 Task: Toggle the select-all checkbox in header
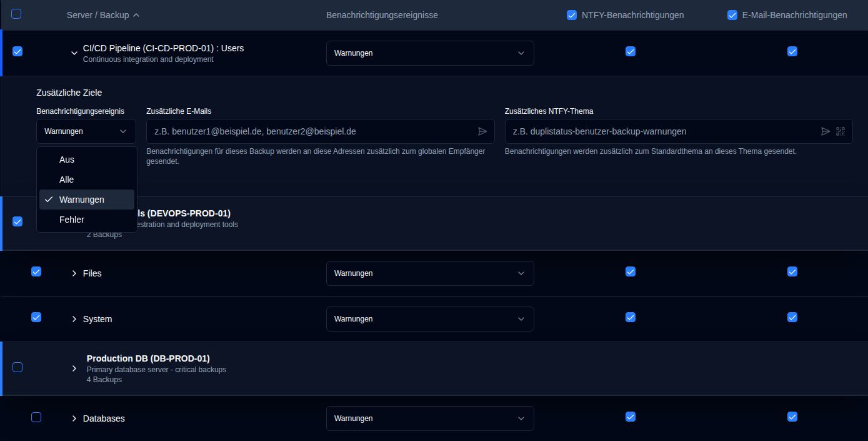tap(16, 14)
